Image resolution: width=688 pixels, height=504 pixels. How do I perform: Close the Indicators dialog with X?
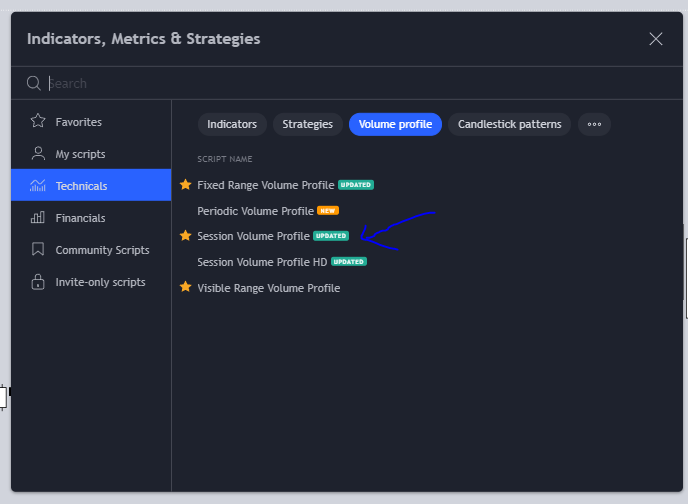click(x=656, y=39)
